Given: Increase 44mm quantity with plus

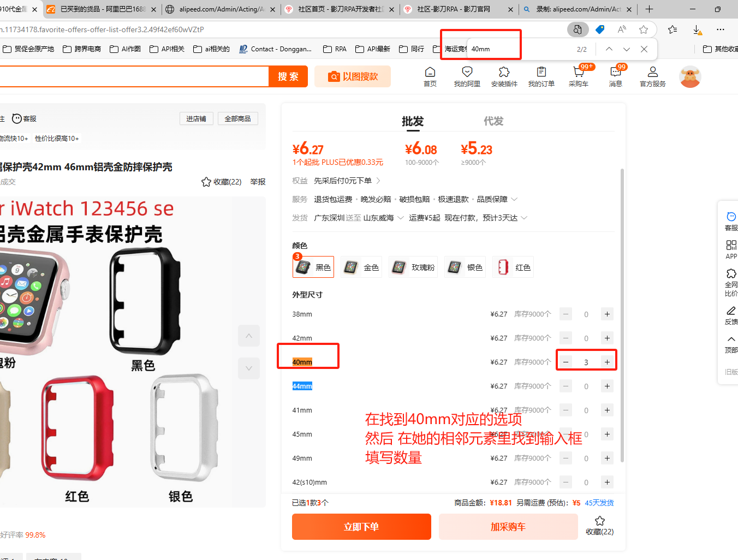Looking at the screenshot, I should (607, 386).
